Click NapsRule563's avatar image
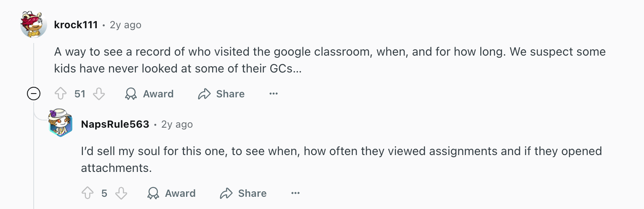 click(x=61, y=124)
